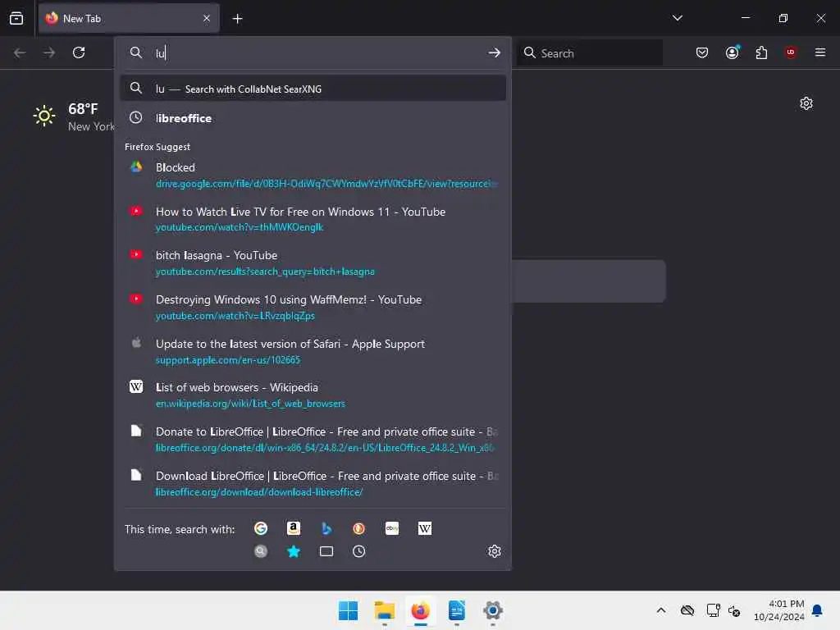
Task: Open the Windows Start menu
Action: (x=348, y=610)
